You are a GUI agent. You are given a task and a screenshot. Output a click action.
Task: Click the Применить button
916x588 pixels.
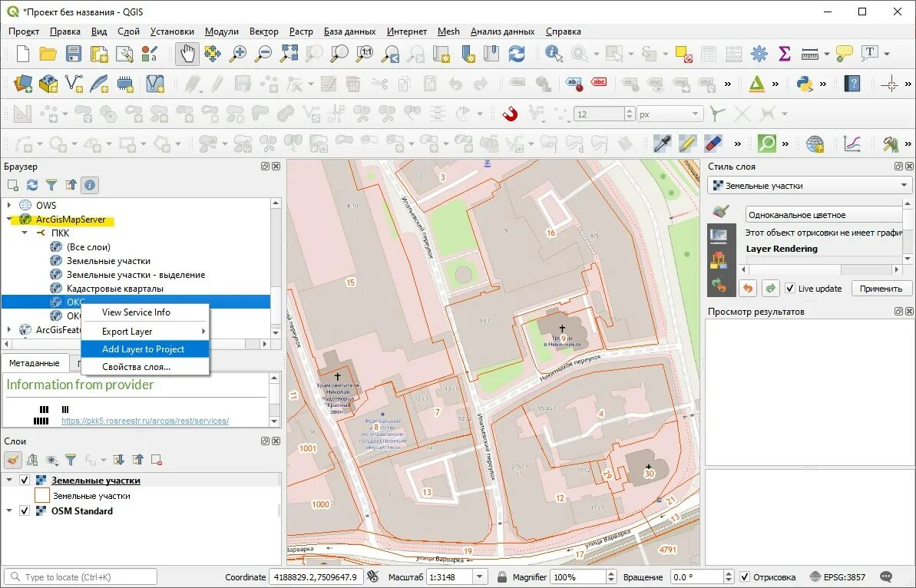(x=881, y=289)
